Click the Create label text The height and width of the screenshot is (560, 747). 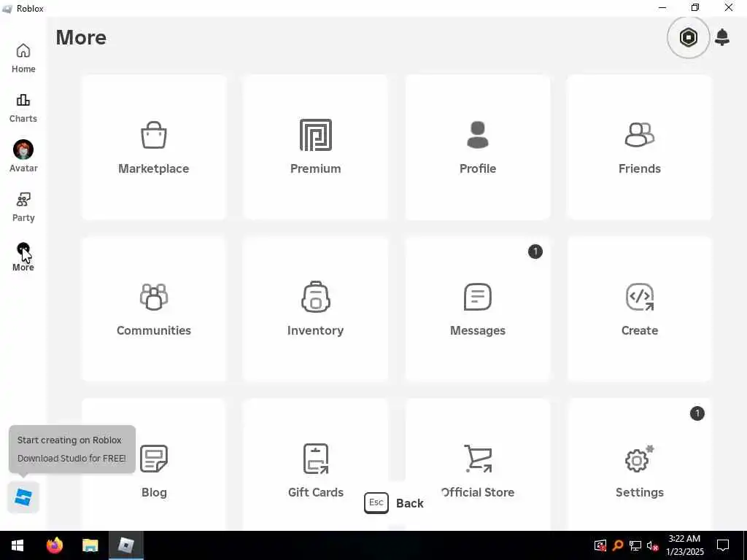click(x=639, y=330)
